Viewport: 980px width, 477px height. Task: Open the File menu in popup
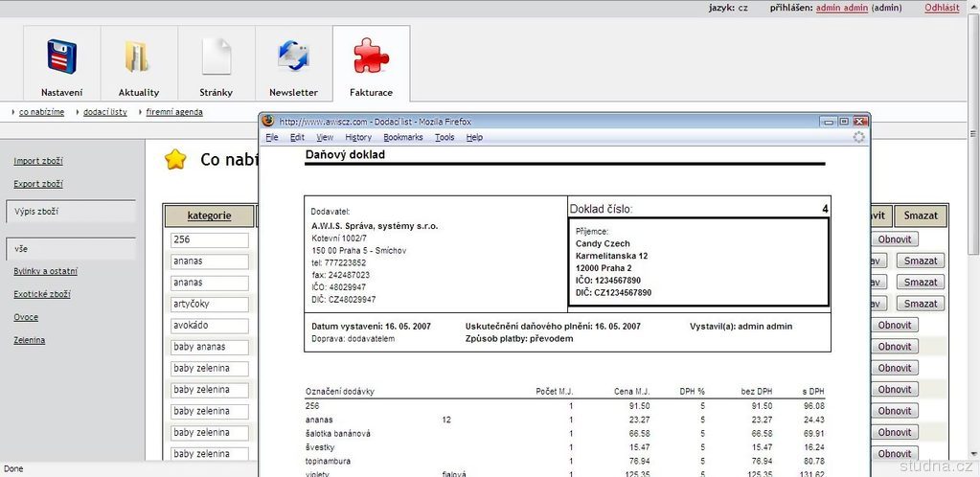[272, 138]
